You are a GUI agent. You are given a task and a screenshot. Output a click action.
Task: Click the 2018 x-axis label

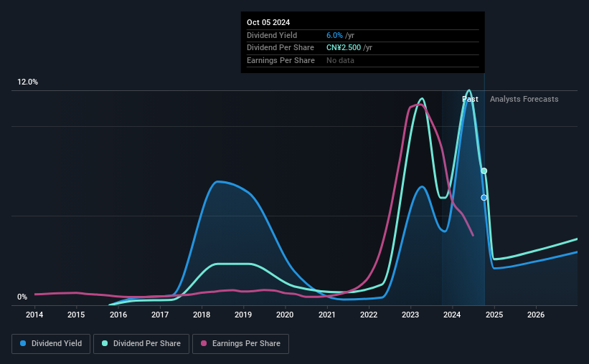[202, 315]
